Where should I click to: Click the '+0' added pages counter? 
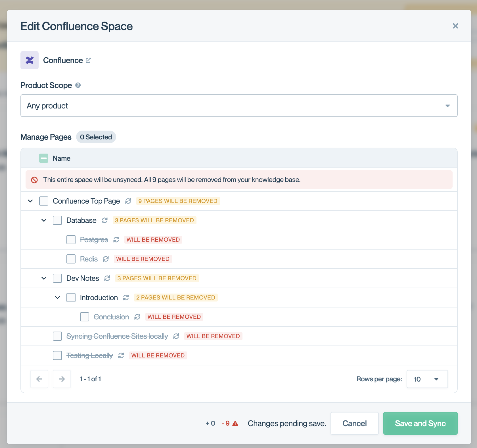pos(210,423)
